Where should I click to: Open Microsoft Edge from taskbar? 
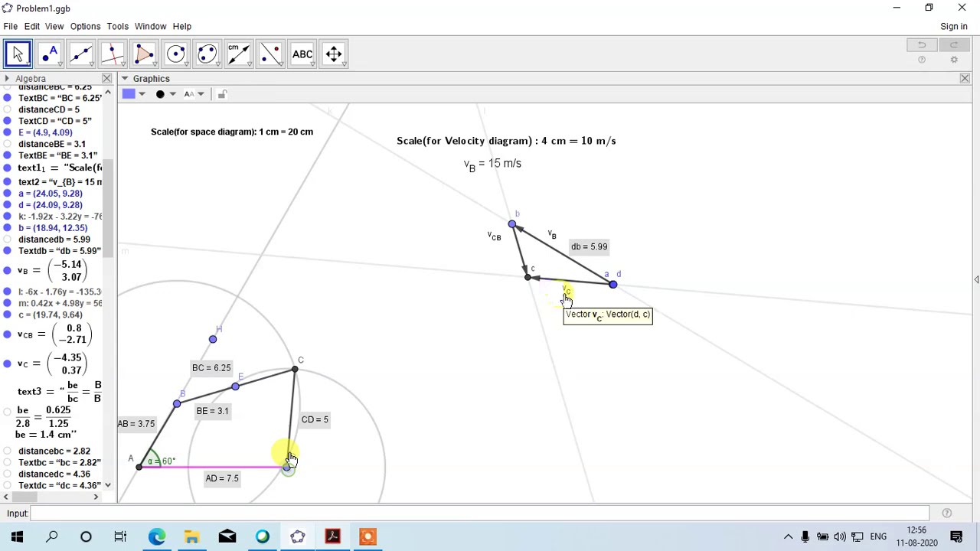click(156, 536)
